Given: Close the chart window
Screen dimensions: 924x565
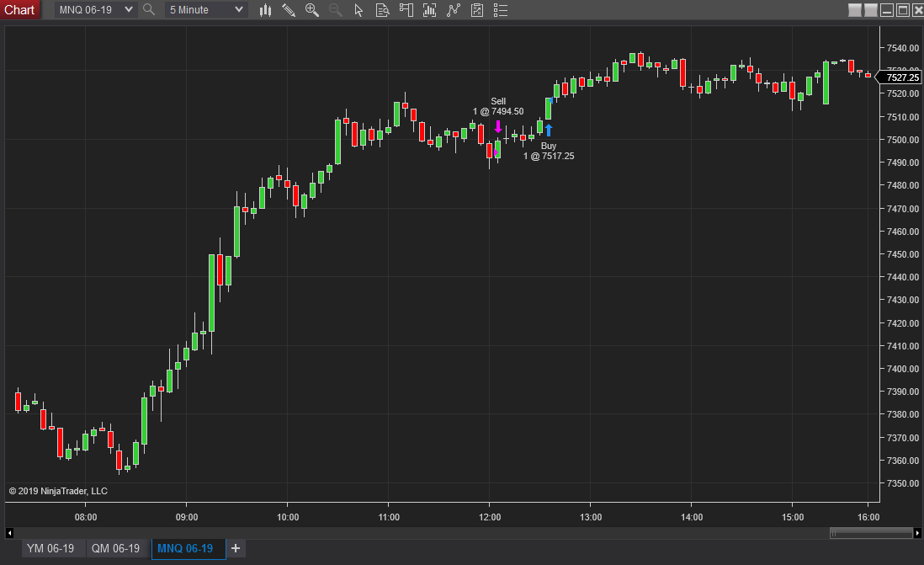Looking at the screenshot, I should tap(917, 10).
